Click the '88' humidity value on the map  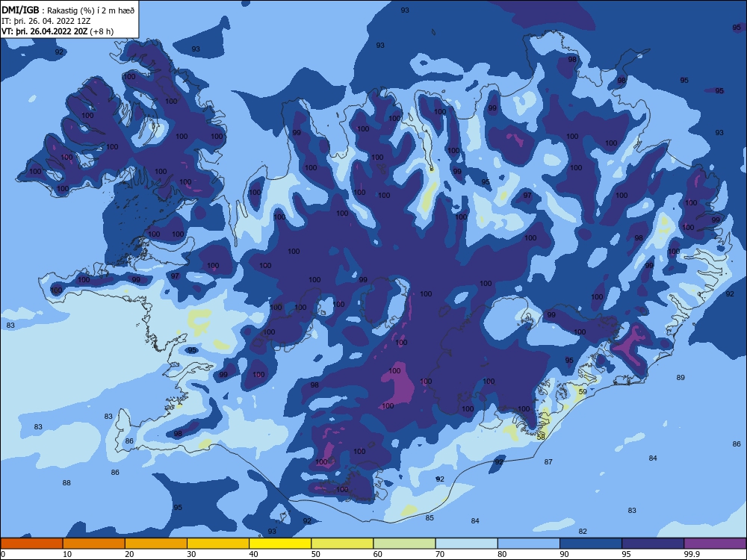click(x=66, y=483)
